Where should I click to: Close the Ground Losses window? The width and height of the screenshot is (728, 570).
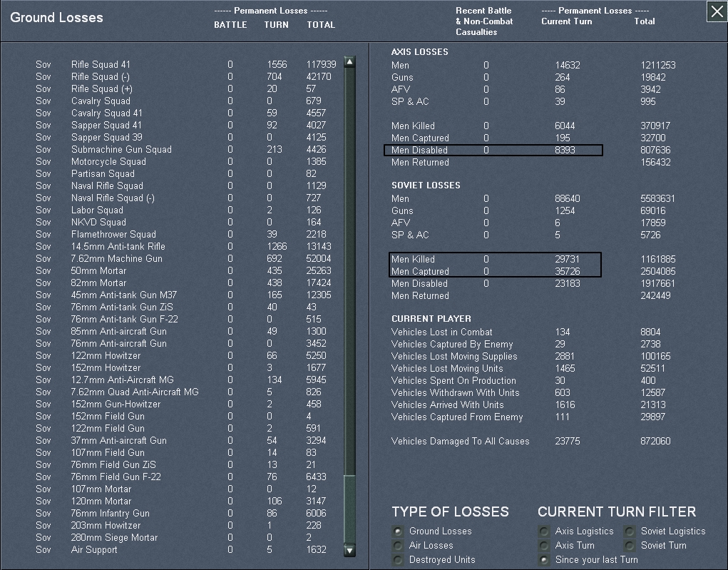pos(717,11)
